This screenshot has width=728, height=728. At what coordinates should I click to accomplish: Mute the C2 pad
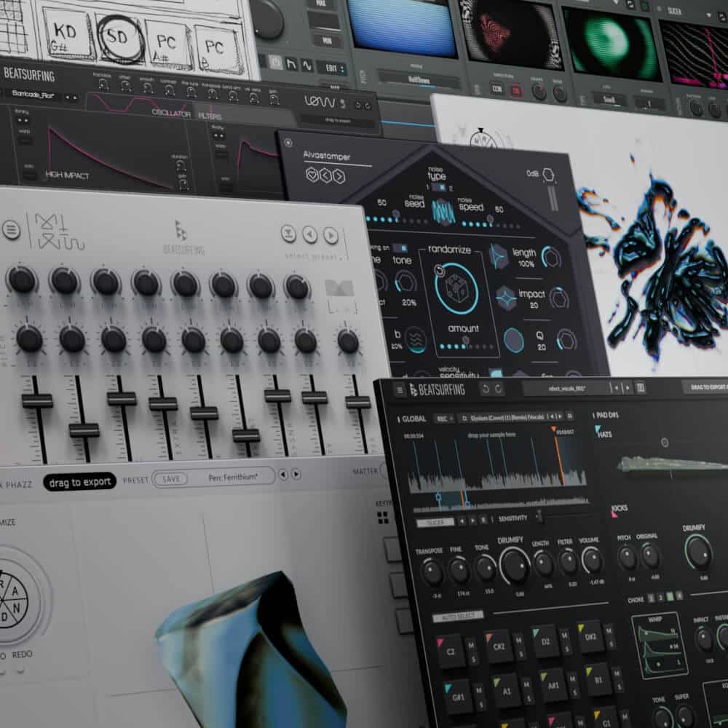470,645
